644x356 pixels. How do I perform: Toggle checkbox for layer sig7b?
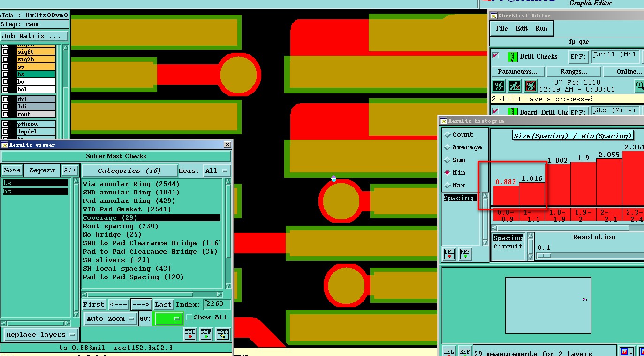5,59
